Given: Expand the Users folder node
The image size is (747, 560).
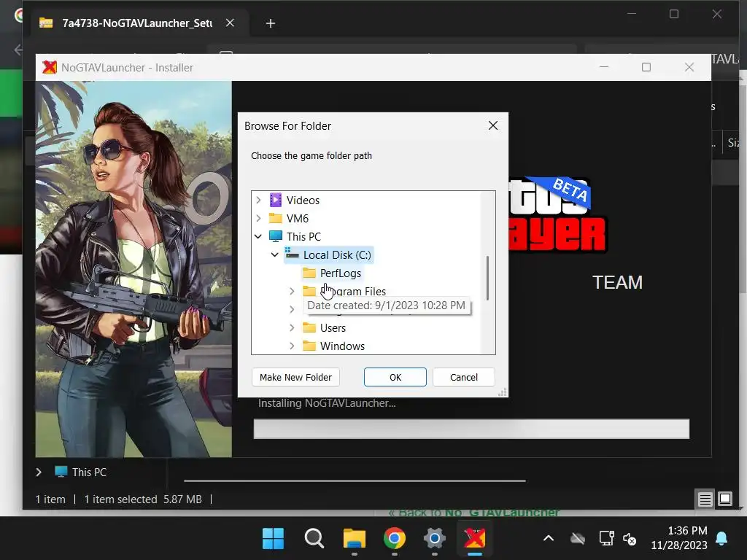Looking at the screenshot, I should pyautogui.click(x=292, y=327).
